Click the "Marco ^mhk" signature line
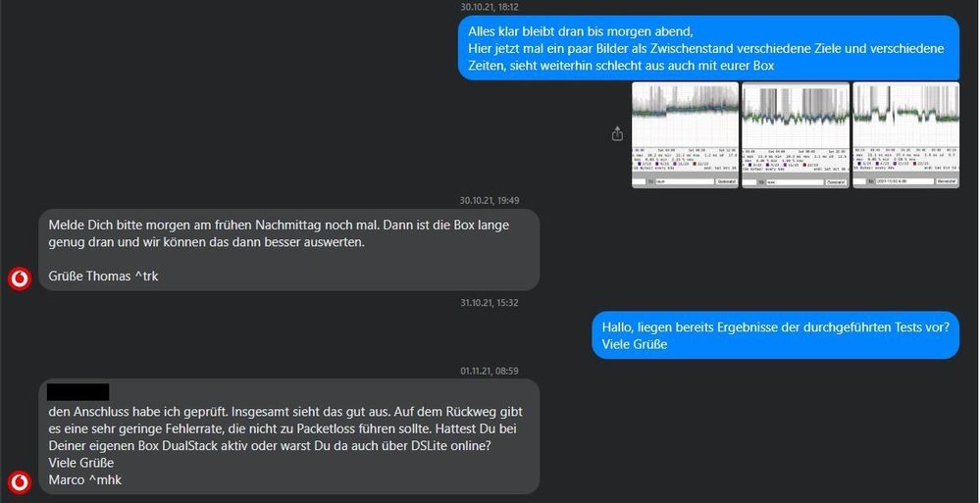This screenshot has width=980, height=503. point(85,479)
